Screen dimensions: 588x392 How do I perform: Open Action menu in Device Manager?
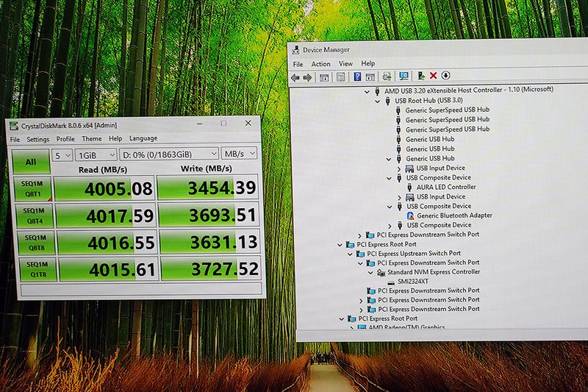[321, 64]
